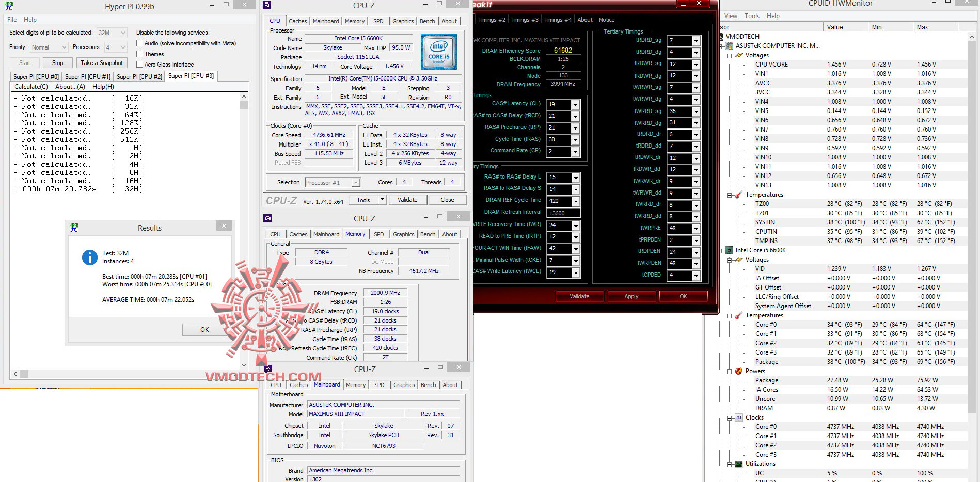This screenshot has width=980, height=482.
Task: Open SPD tab in CPU-Z window showing Motherboard
Action: [x=380, y=385]
